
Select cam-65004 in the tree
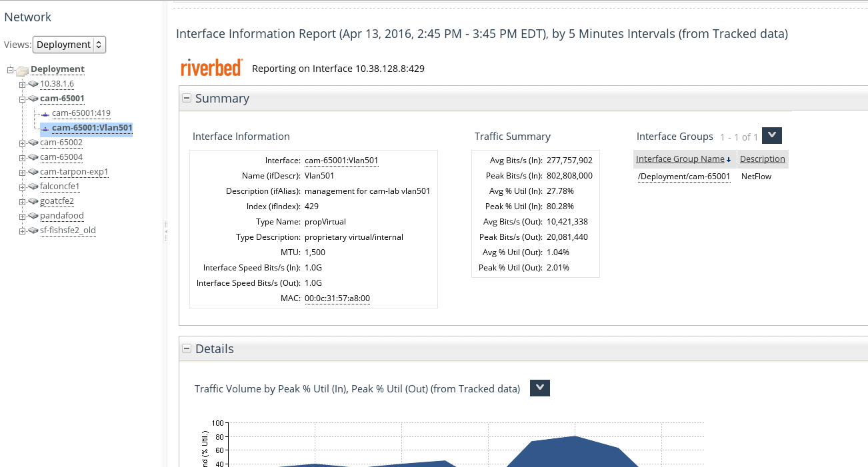coord(61,157)
